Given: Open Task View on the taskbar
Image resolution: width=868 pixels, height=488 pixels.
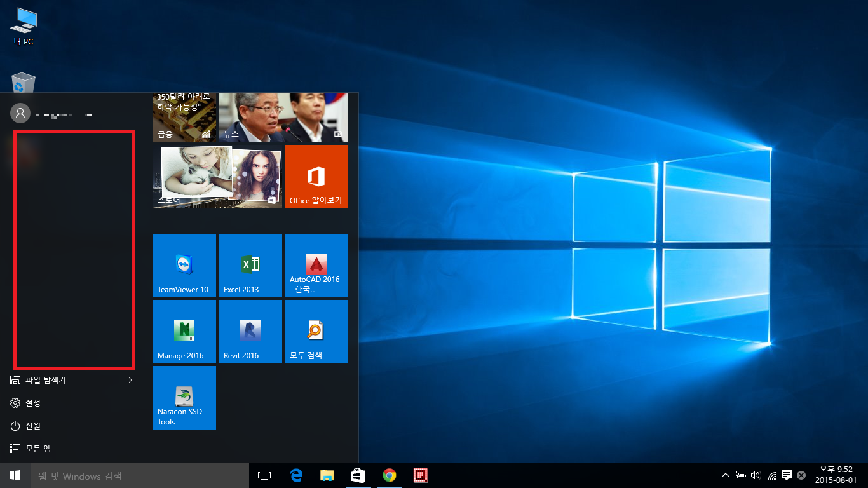Looking at the screenshot, I should (x=264, y=475).
